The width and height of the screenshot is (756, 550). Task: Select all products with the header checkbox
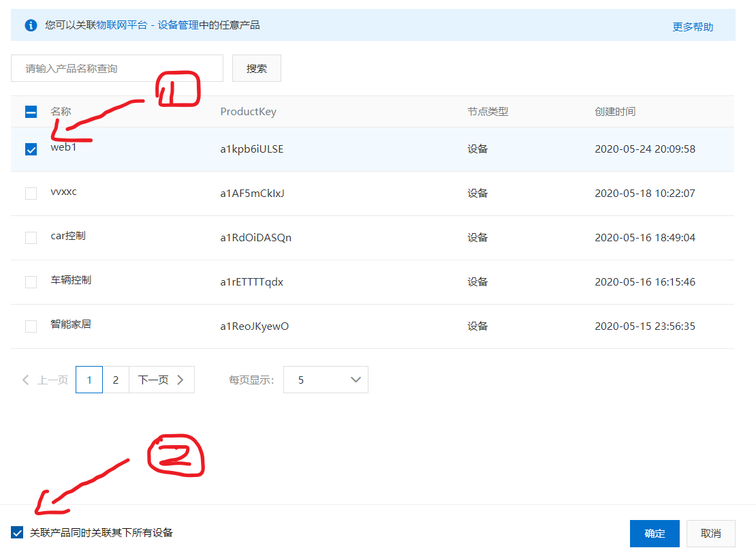coord(30,111)
